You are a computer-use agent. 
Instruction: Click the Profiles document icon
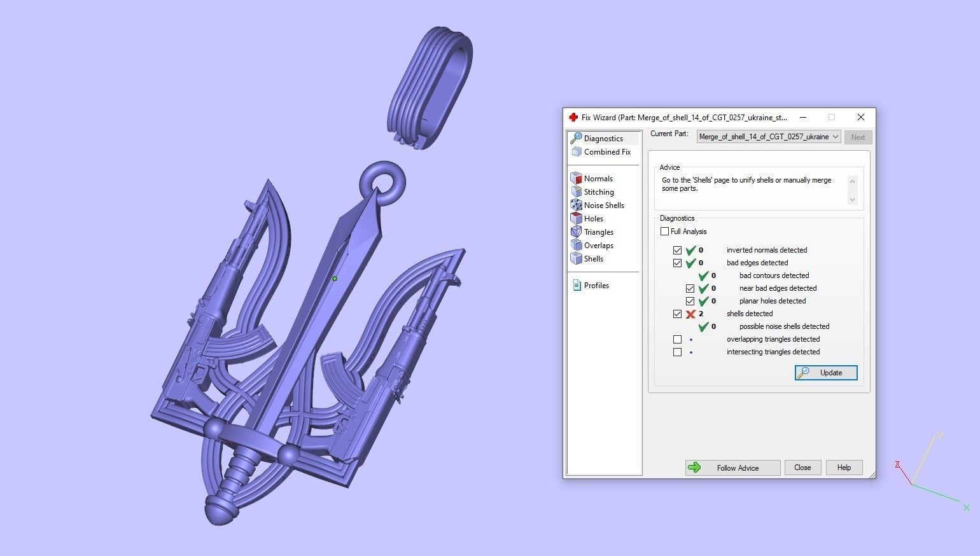pyautogui.click(x=577, y=285)
